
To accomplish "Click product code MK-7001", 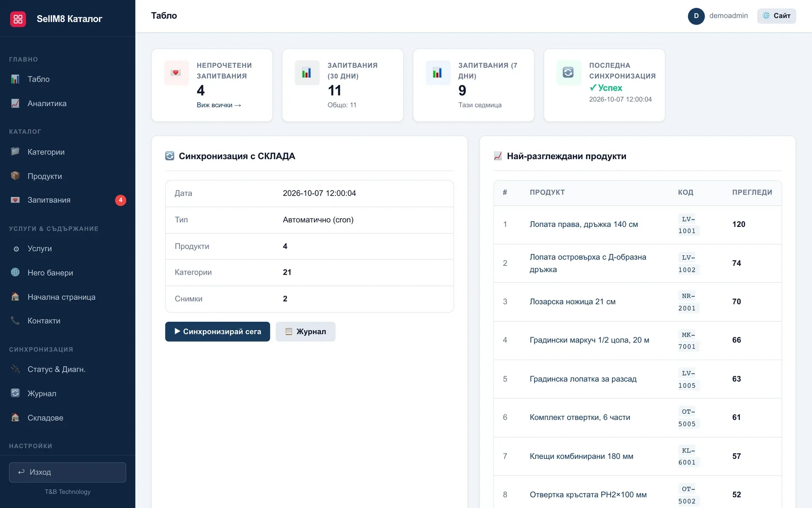I will [688, 340].
